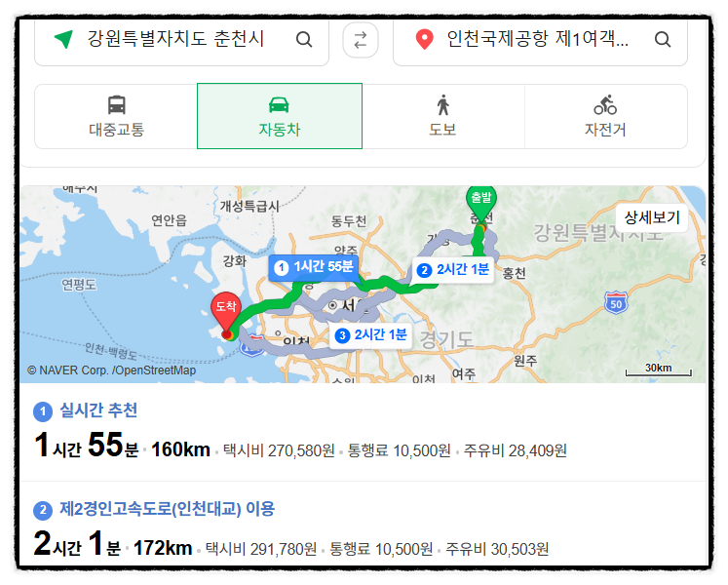Click the number 1 badge beside 실시간 추천
This screenshot has height=585, width=728.
tap(43, 411)
